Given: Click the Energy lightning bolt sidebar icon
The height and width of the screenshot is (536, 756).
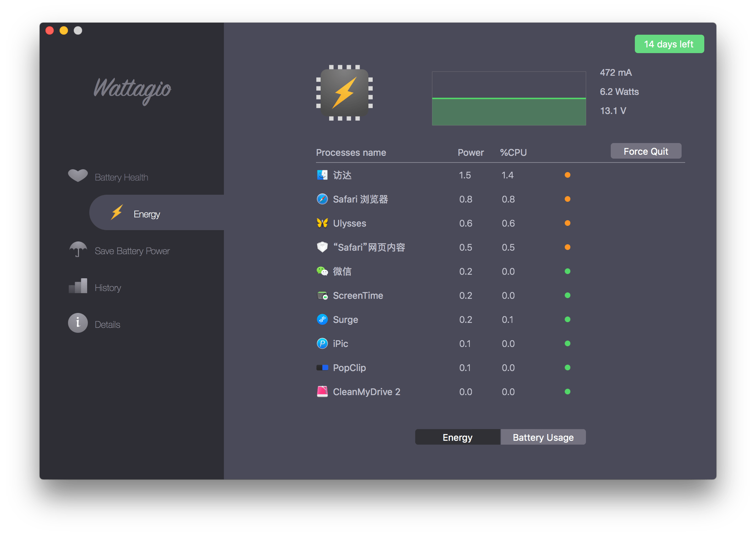Looking at the screenshot, I should [x=117, y=212].
